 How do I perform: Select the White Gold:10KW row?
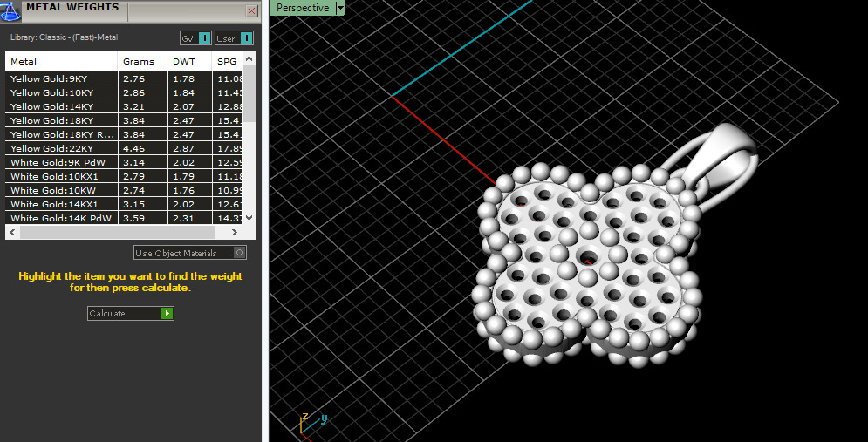point(124,190)
